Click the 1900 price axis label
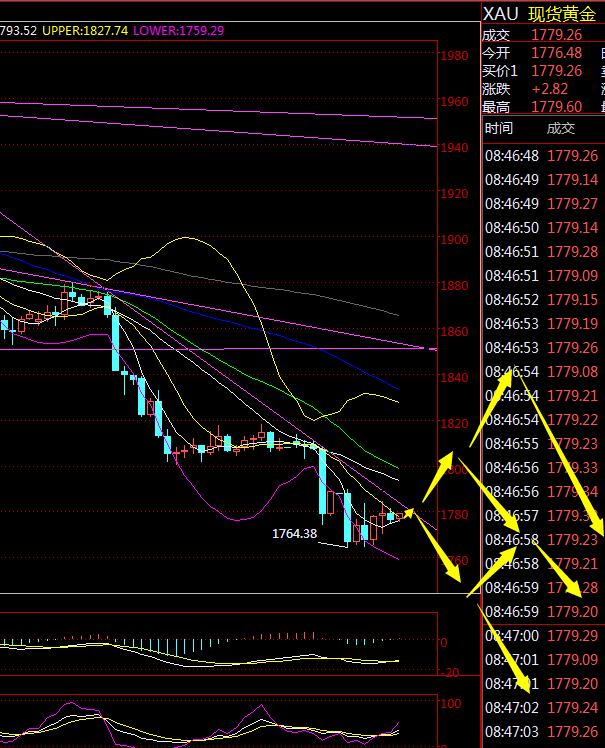 tap(454, 240)
